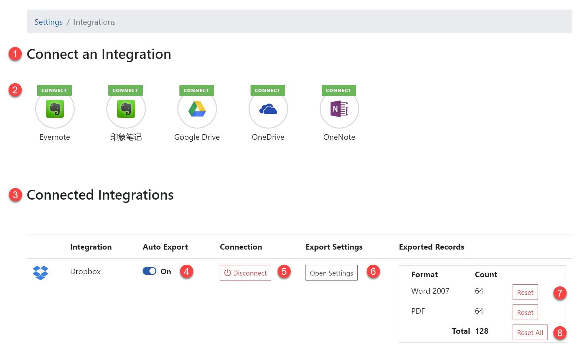Click the Word 2007 format cell

click(x=430, y=291)
